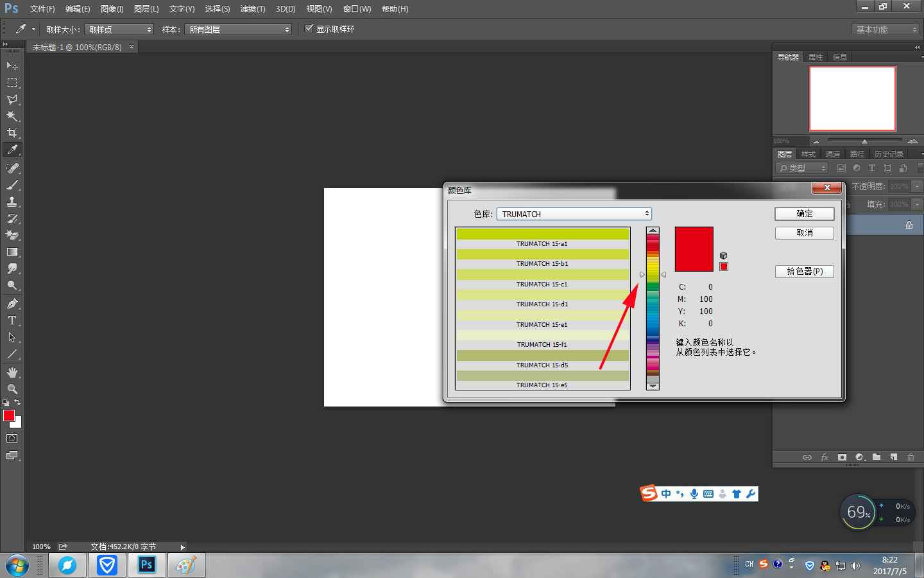The width and height of the screenshot is (924, 578).
Task: Open the layer filter type dropdown
Action: coord(802,168)
